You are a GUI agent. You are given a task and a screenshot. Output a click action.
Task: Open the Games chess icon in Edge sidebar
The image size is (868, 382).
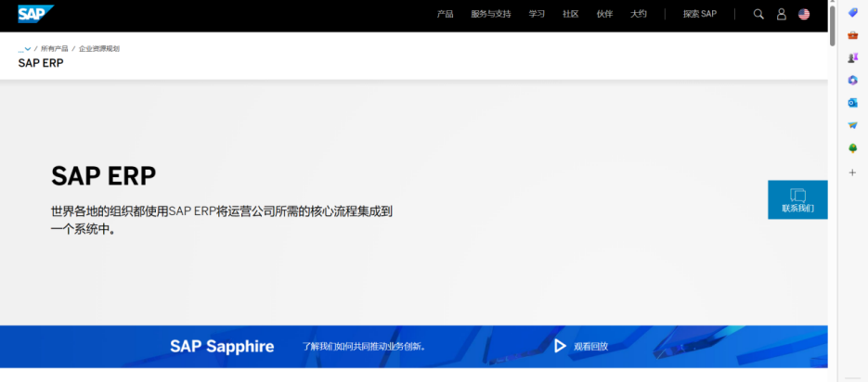[852, 57]
